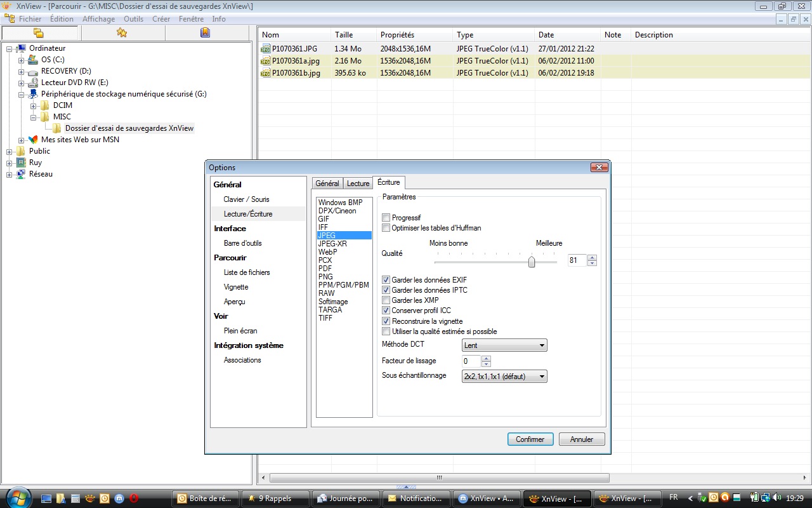Collapse the Ordinateur tree node
Viewport: 812px width, 508px height.
(9, 48)
